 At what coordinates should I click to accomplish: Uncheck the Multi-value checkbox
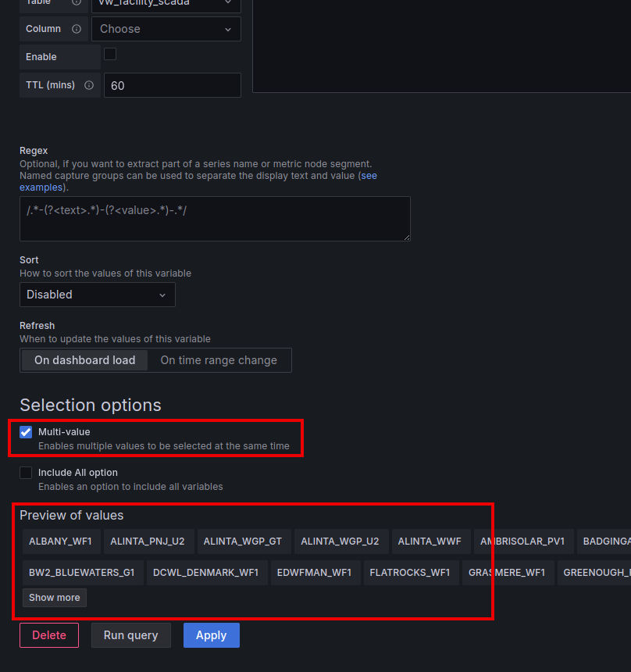pyautogui.click(x=26, y=432)
